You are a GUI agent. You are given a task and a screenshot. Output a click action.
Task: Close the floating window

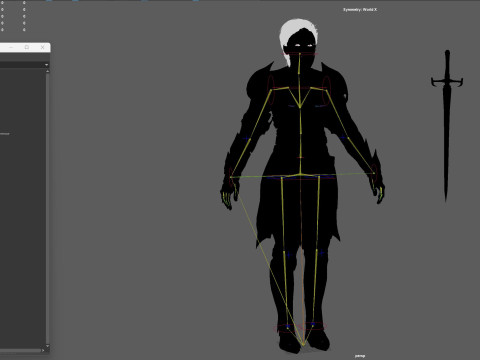(x=42, y=47)
